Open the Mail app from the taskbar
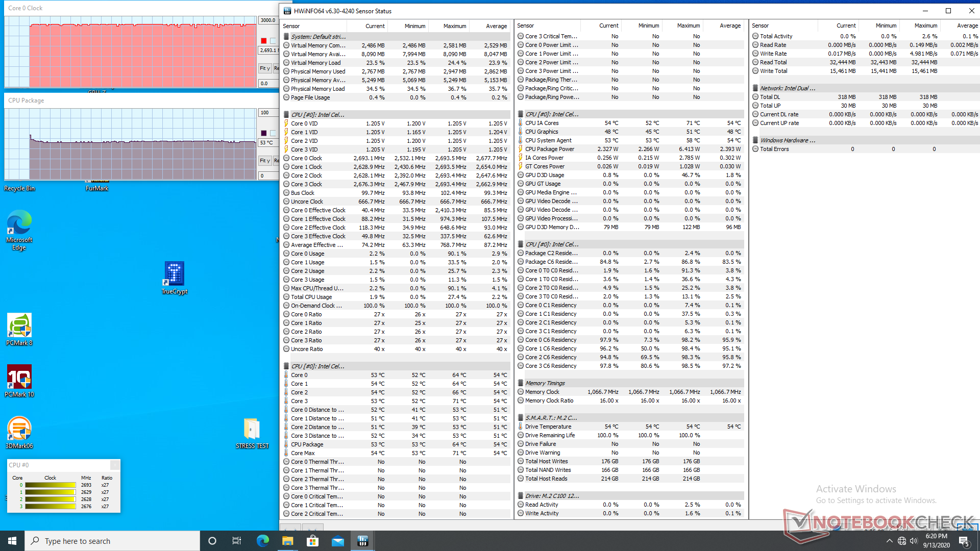Screen dimensions: 980x551 coord(337,541)
